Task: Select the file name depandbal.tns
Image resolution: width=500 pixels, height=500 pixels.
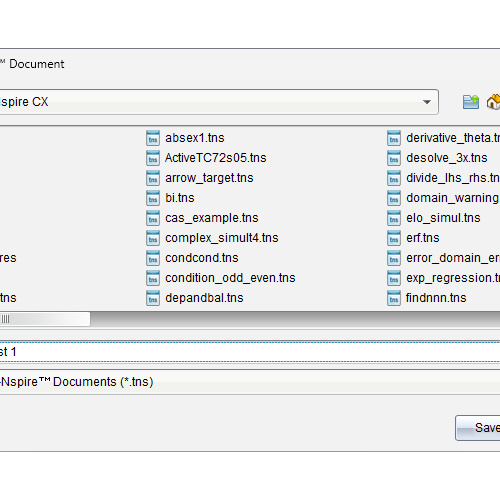Action: tap(204, 298)
